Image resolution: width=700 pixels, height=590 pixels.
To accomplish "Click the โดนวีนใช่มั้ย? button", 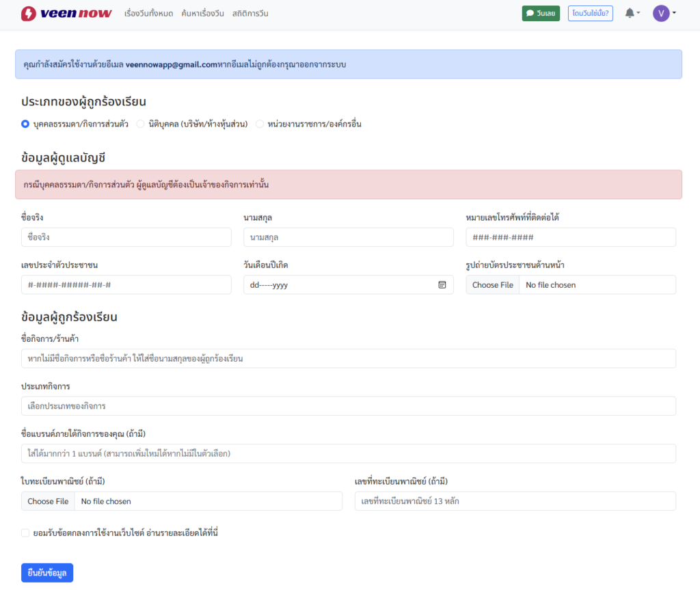I will (x=590, y=13).
